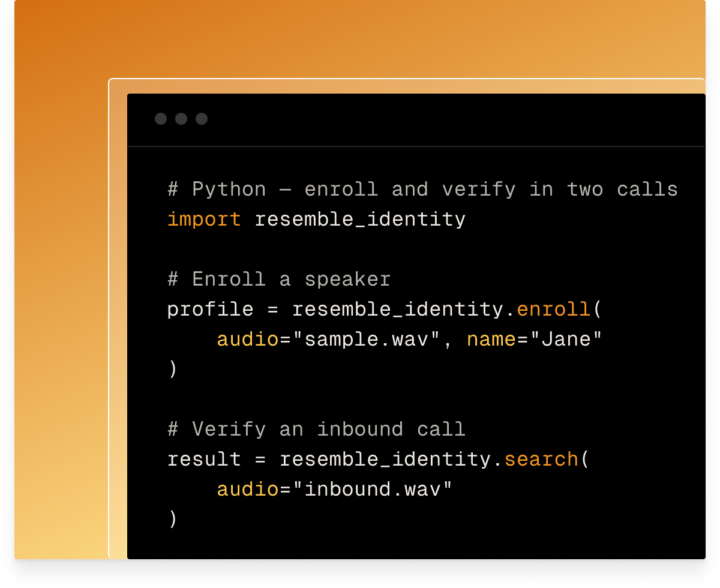The height and width of the screenshot is (588, 720).
Task: Click the orange "import" keyword
Action: tap(204, 220)
